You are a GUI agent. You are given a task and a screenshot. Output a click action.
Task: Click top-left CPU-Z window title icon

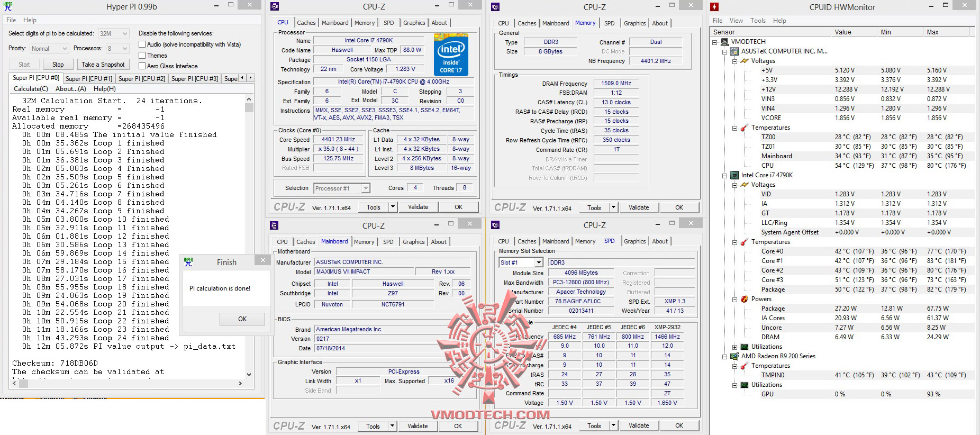coord(275,7)
